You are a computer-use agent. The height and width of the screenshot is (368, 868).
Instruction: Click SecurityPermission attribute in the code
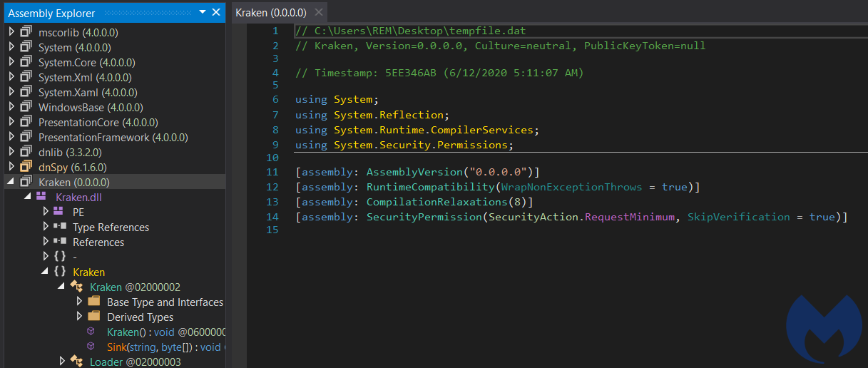pyautogui.click(x=424, y=217)
